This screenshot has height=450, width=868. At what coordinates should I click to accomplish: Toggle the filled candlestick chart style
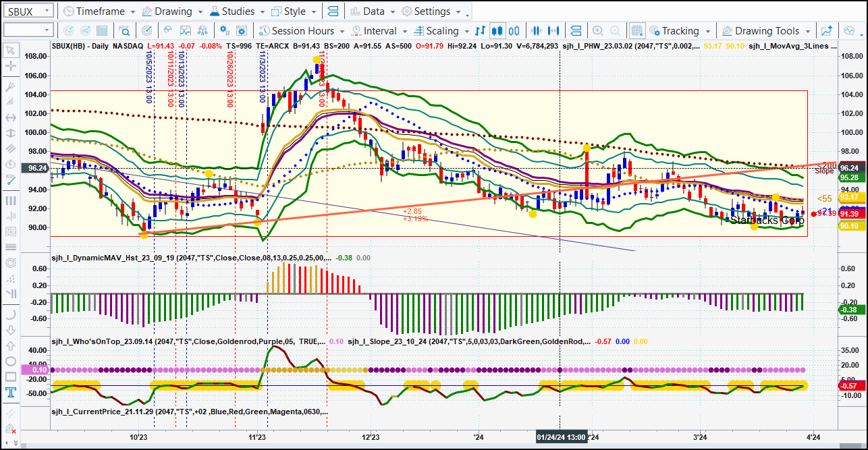(497, 31)
